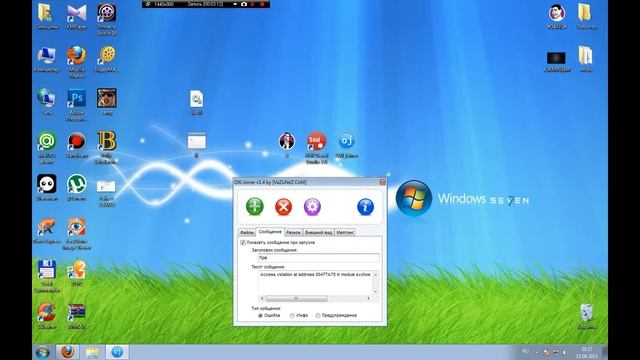The width and height of the screenshot is (640, 360).
Task: Select the hat-wearing character icon beside the Soul shortcut
Action: pyautogui.click(x=287, y=145)
